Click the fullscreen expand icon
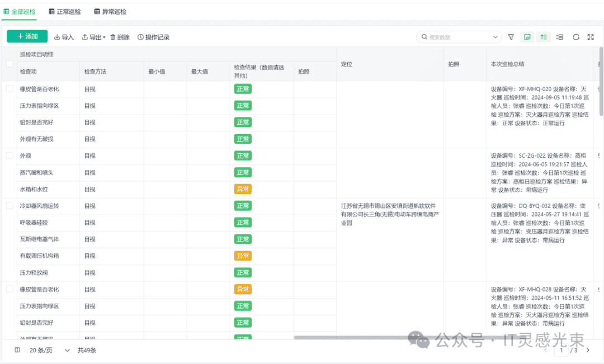Image resolution: width=604 pixels, height=364 pixels. [x=591, y=37]
